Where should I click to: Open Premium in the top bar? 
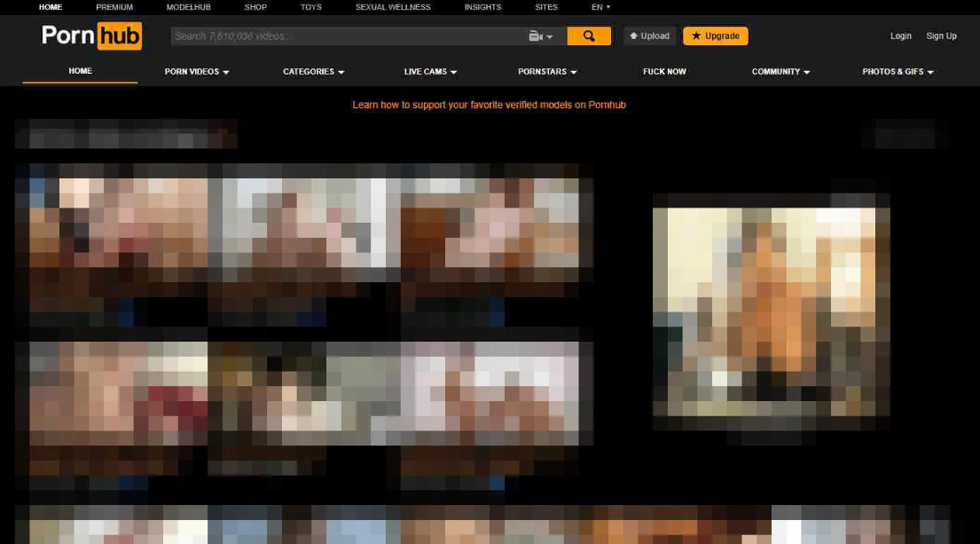(114, 7)
